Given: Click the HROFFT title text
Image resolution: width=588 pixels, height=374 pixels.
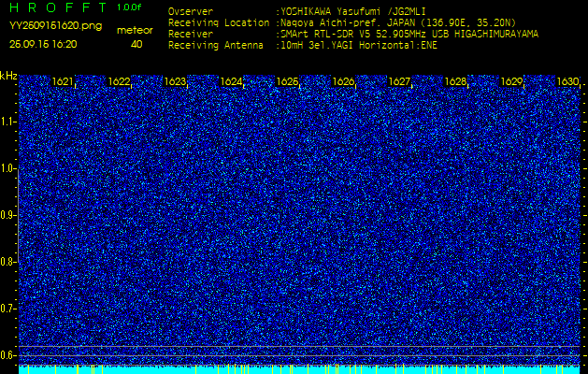Looking at the screenshot, I should tap(58, 7).
